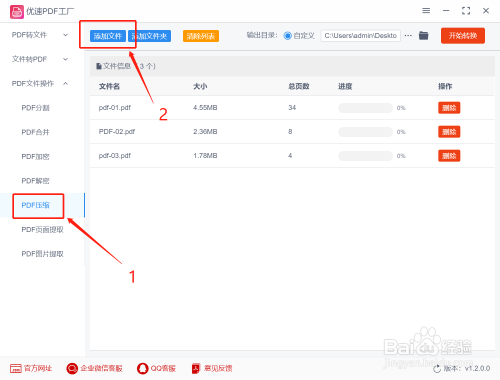The image size is (500, 380).
Task: Click the 进度 column header
Action: pyautogui.click(x=345, y=87)
